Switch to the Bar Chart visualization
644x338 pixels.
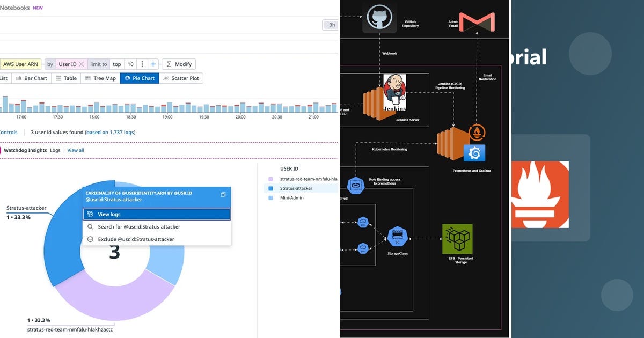click(31, 78)
